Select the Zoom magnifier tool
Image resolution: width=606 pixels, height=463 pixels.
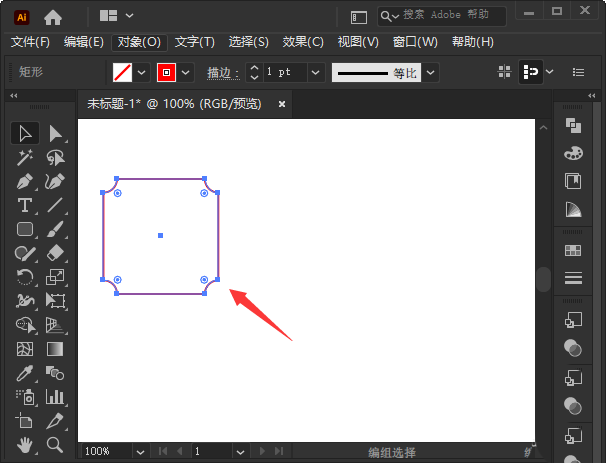pos(56,444)
